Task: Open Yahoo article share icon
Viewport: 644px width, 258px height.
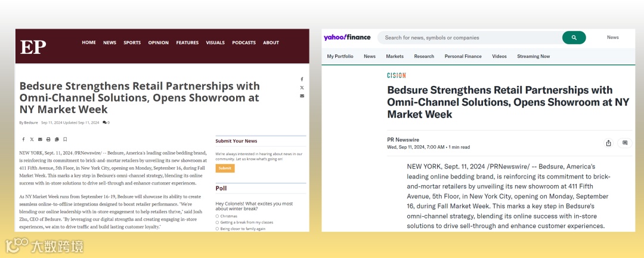Action: (608, 143)
